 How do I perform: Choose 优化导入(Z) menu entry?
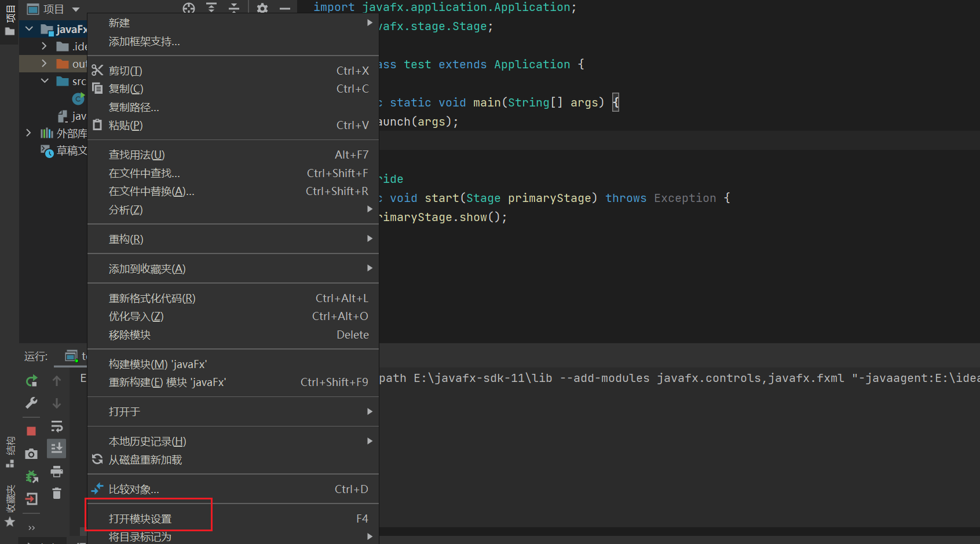coord(233,316)
